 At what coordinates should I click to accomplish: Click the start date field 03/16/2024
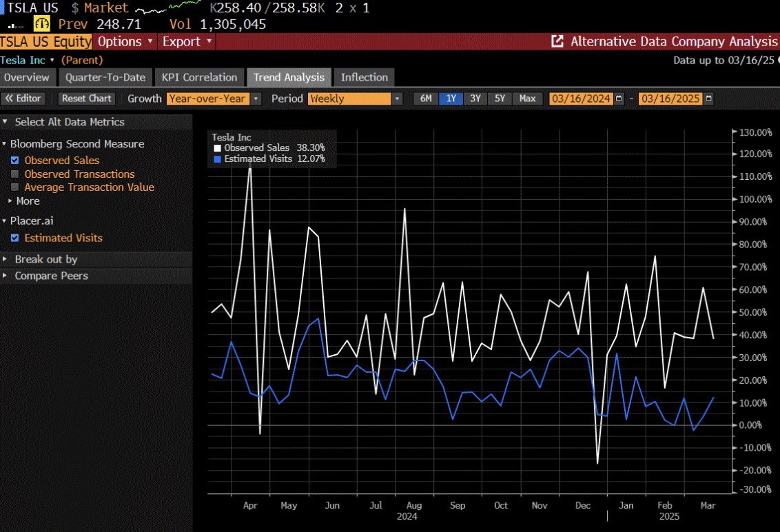coord(581,99)
